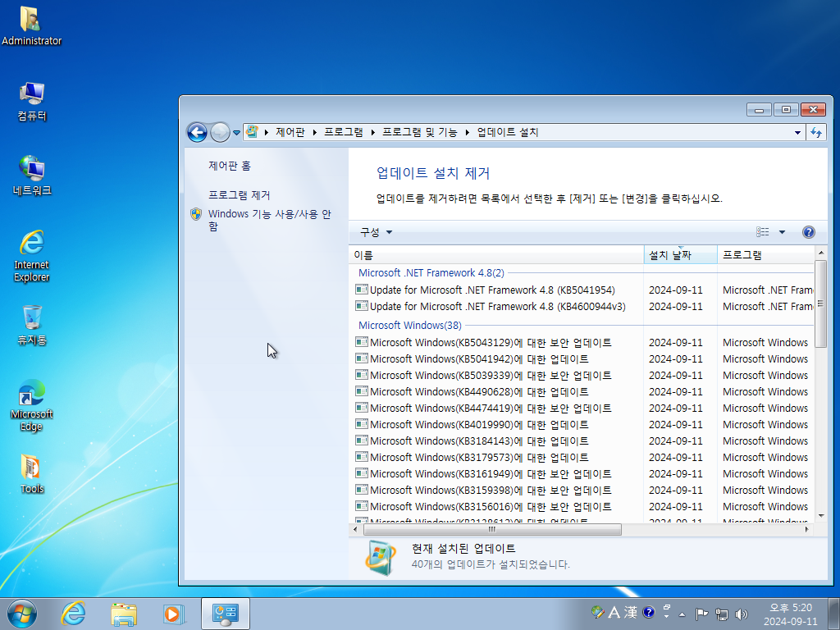Click vertical scrollbar down arrow
840x630 pixels.
click(x=820, y=517)
